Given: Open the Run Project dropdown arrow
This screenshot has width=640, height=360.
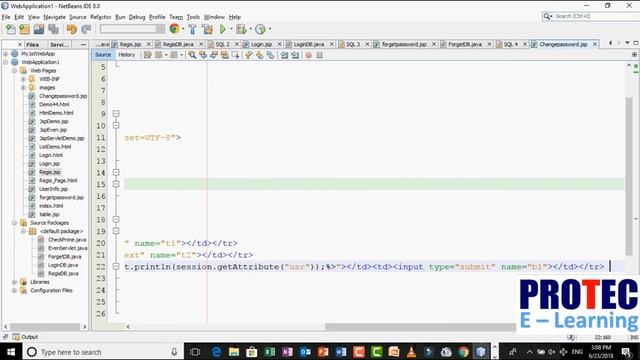Looking at the screenshot, I should click(x=231, y=29).
